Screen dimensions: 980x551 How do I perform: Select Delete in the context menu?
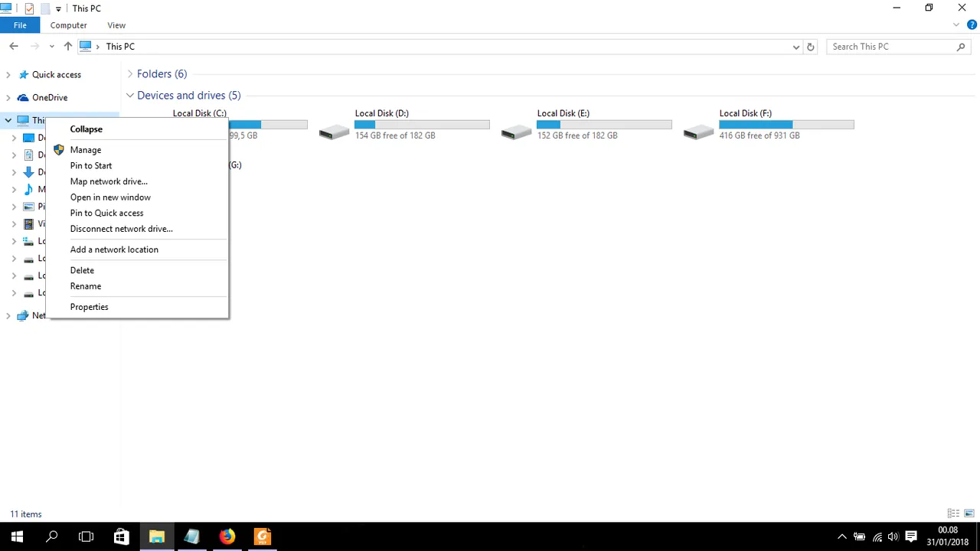coord(82,270)
